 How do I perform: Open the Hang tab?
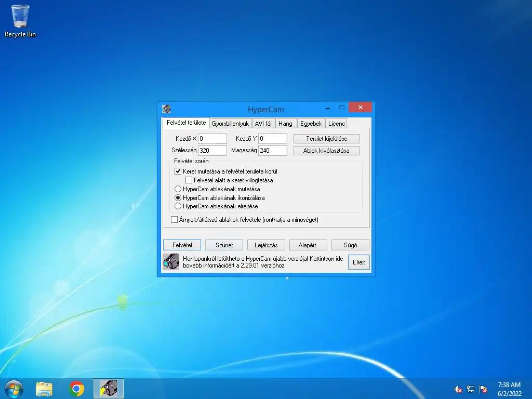pyautogui.click(x=285, y=124)
